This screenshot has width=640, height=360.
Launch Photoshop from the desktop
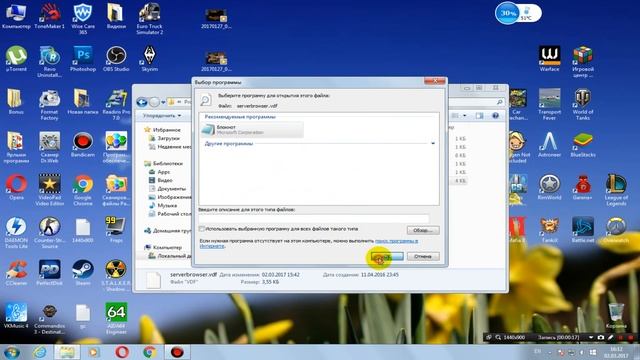click(83, 59)
